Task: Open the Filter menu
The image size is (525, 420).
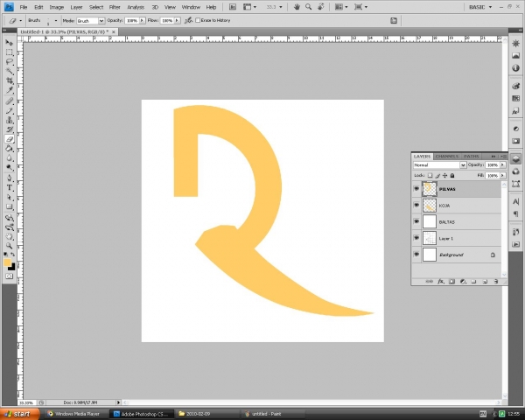Action: click(x=115, y=7)
